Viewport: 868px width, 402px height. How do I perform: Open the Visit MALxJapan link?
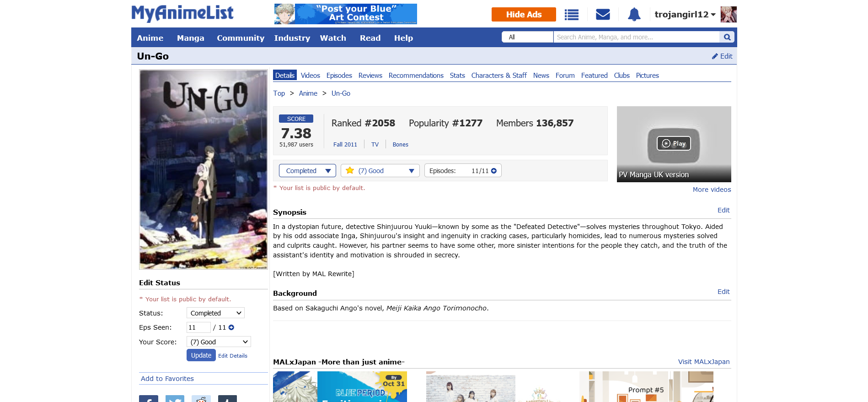tap(704, 362)
